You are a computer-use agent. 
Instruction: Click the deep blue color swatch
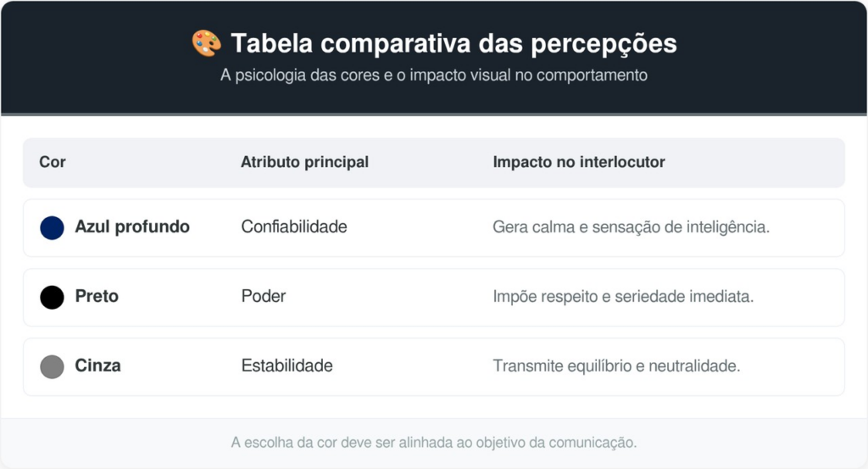(53, 227)
